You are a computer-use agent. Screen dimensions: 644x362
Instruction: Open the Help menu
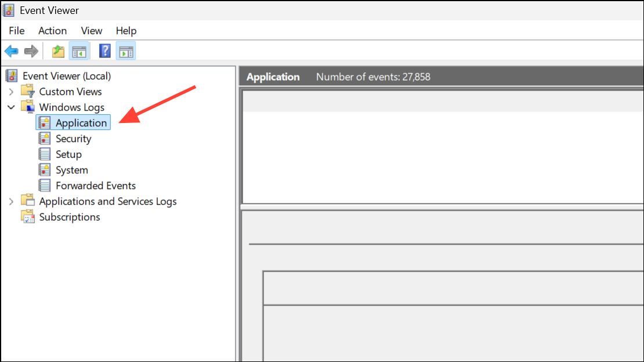[126, 31]
